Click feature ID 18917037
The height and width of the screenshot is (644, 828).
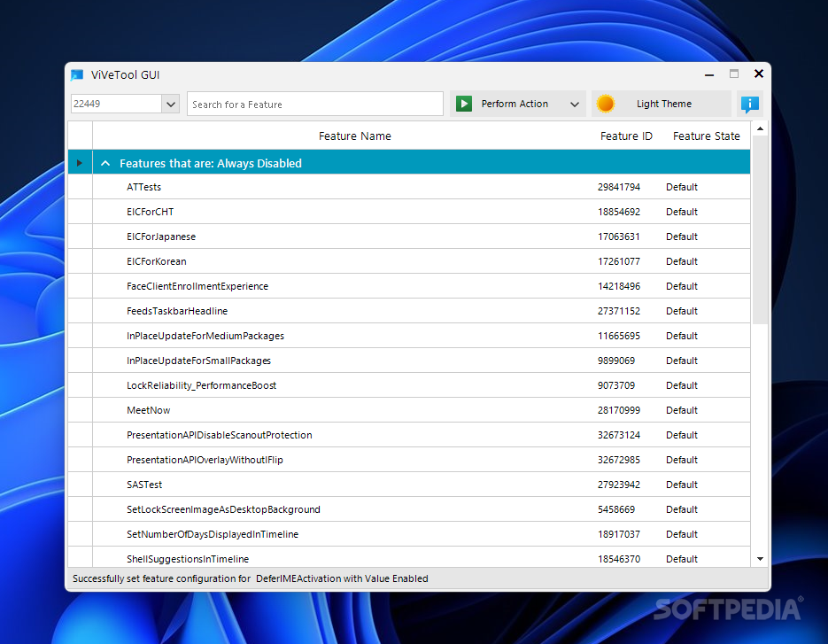point(619,535)
